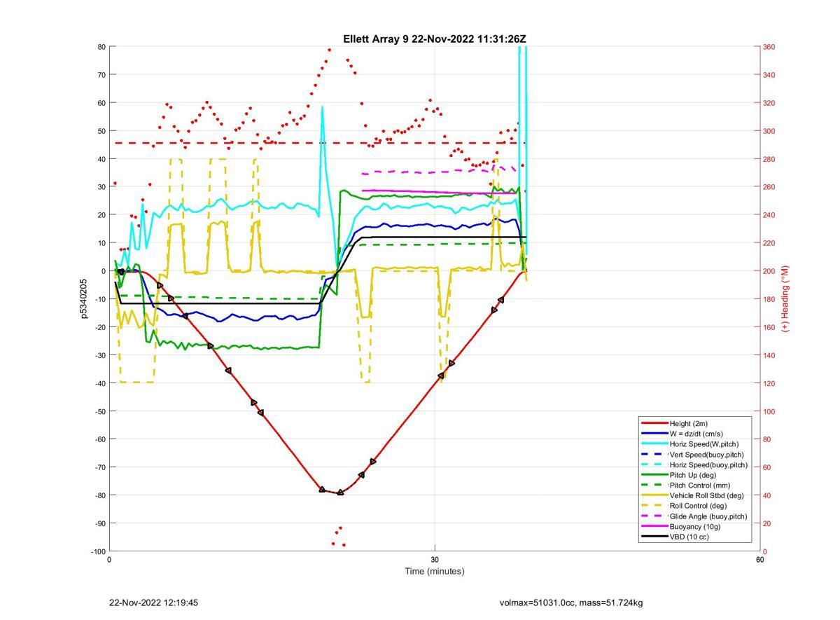Click the black line sample beside 'VBD (10 cc)'
This screenshot has height=620, width=840.
pyautogui.click(x=654, y=537)
